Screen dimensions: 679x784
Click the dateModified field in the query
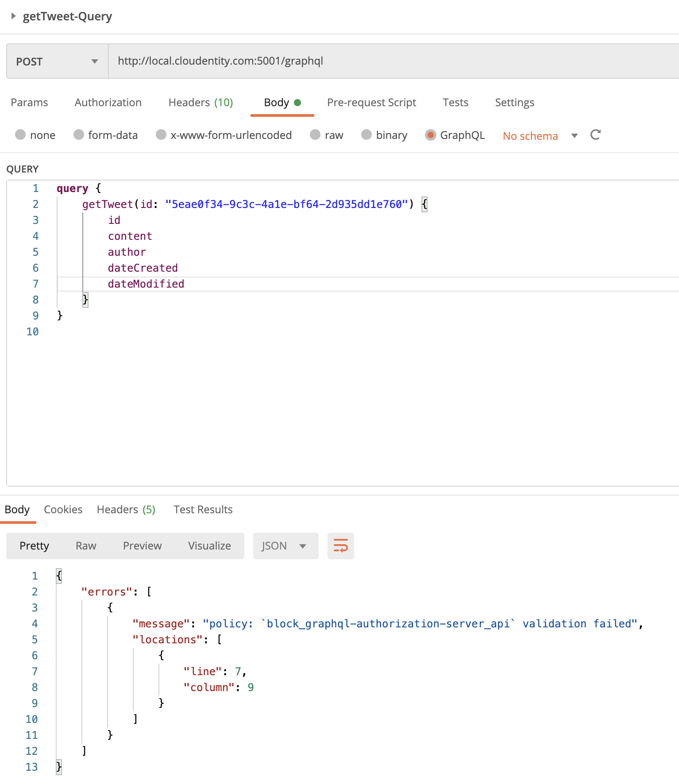point(146,284)
